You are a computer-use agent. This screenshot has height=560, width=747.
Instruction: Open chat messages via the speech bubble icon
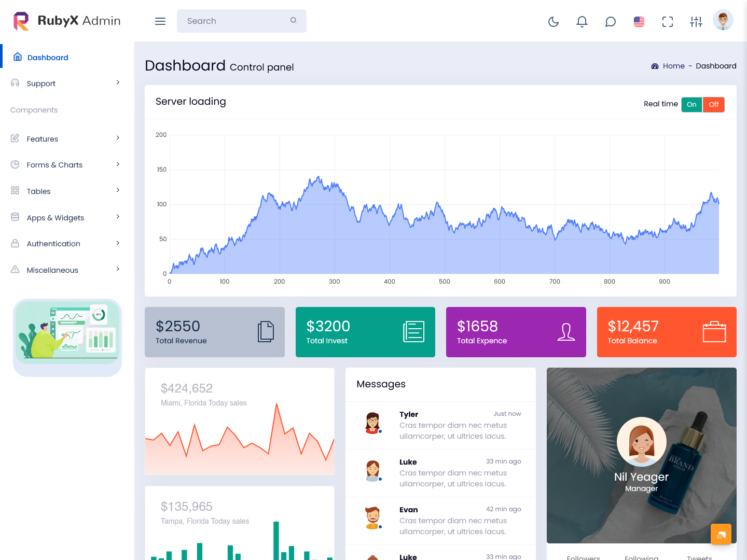coord(610,22)
